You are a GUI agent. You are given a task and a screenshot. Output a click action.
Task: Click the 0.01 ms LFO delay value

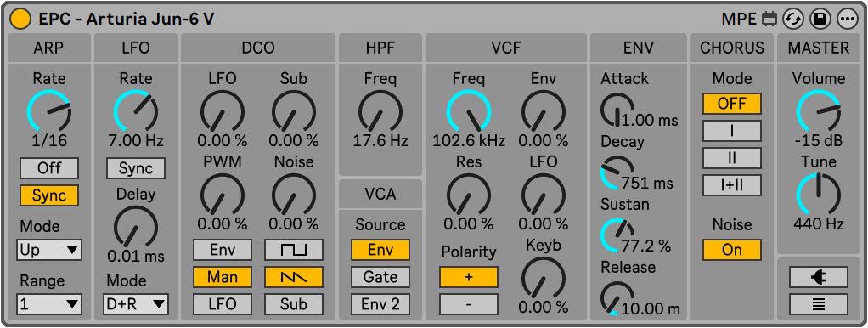136,257
